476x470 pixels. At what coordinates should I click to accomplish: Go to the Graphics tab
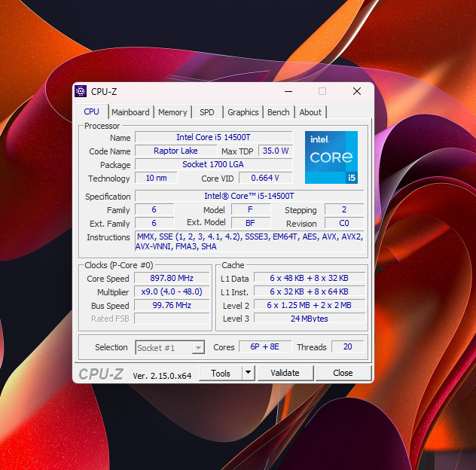click(x=243, y=112)
